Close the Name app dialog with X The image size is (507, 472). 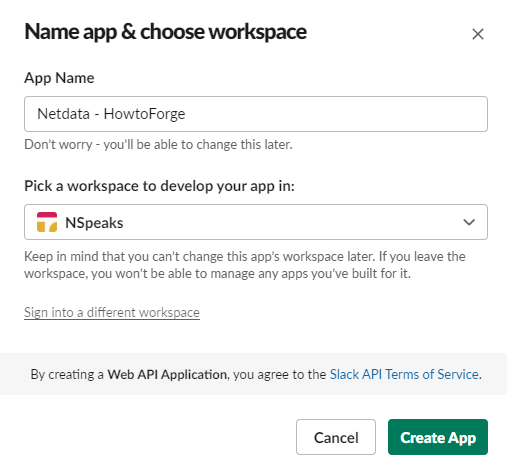pyautogui.click(x=478, y=34)
